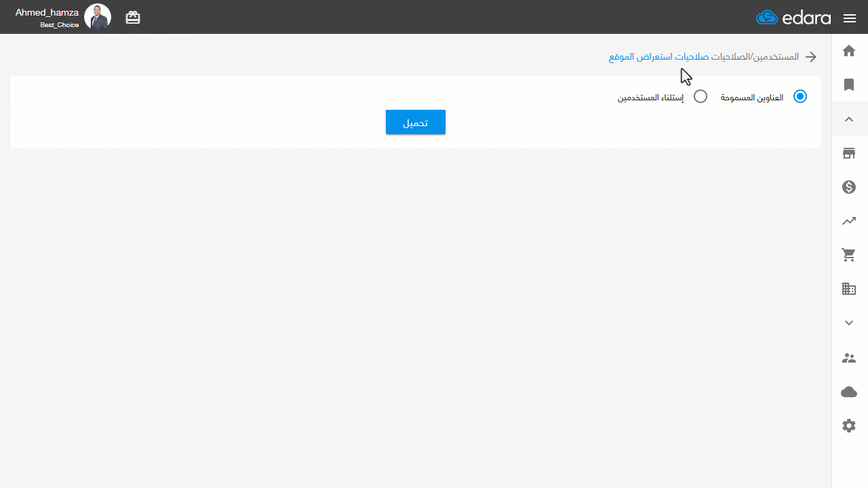This screenshot has height=488, width=868.
Task: Expand sidebar section with down chevron
Action: 849,323
